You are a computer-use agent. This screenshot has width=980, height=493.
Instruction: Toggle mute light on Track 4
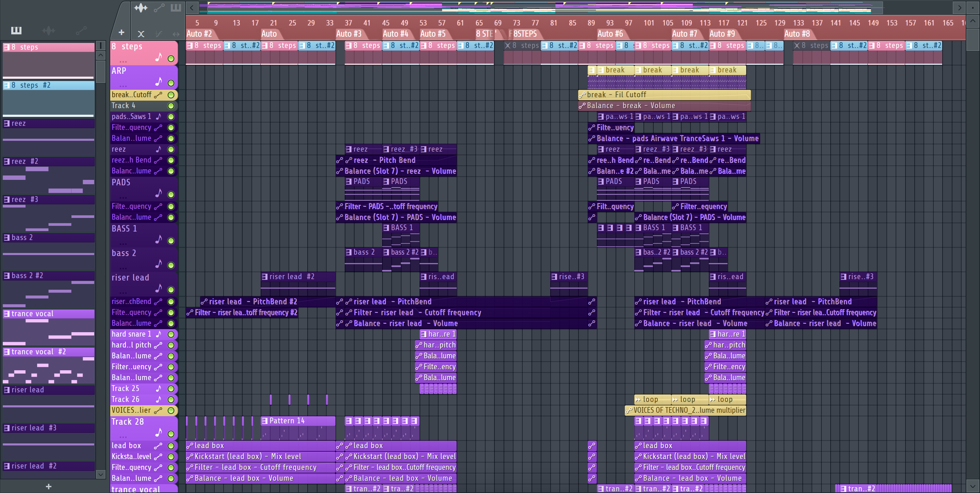coord(171,106)
